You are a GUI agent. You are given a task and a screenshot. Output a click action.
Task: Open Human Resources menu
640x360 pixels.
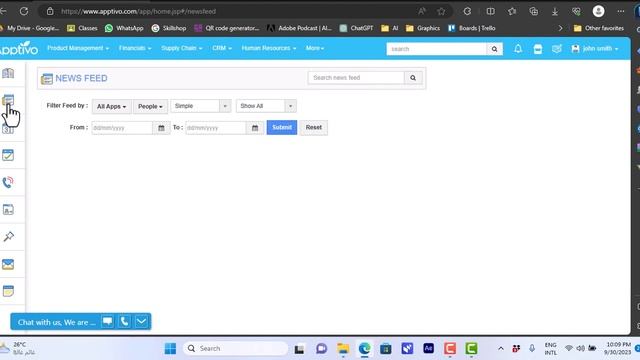click(x=269, y=48)
